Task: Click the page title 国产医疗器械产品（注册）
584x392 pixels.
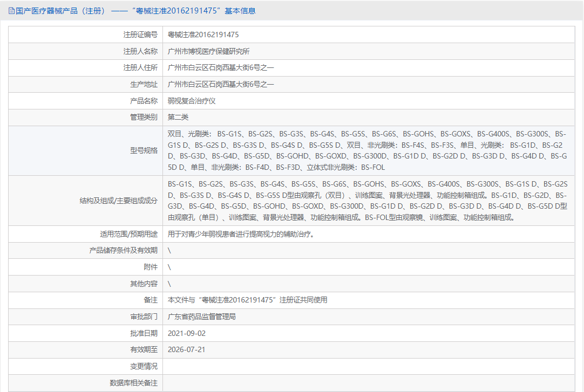Action: tap(60, 11)
